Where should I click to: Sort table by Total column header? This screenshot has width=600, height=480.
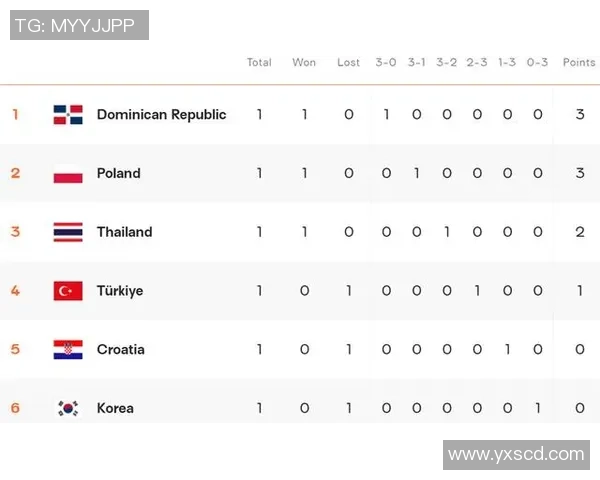coord(259,62)
